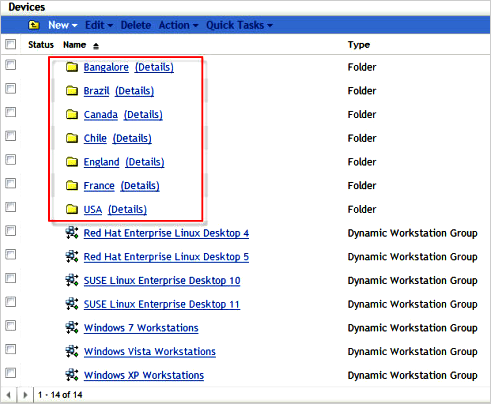Click group icon for Windows 7 Workstations

(x=72, y=327)
